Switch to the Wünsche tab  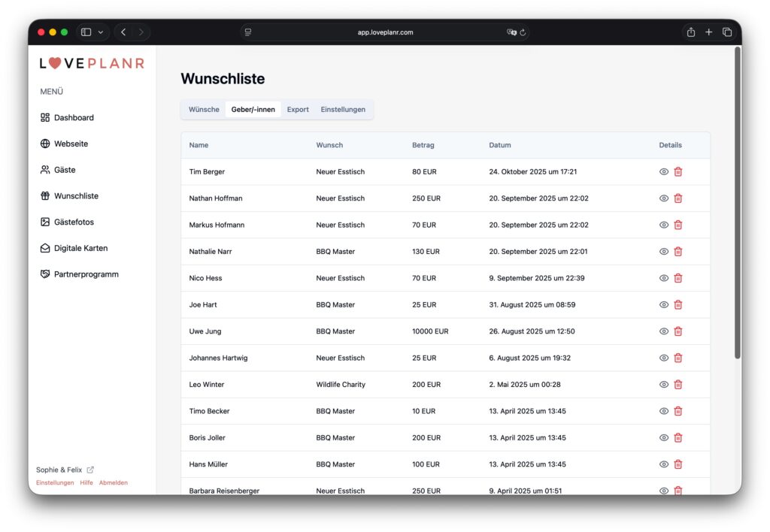pyautogui.click(x=204, y=110)
